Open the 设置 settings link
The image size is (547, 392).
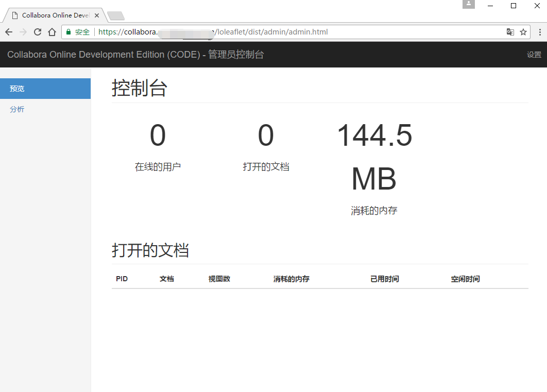click(534, 54)
